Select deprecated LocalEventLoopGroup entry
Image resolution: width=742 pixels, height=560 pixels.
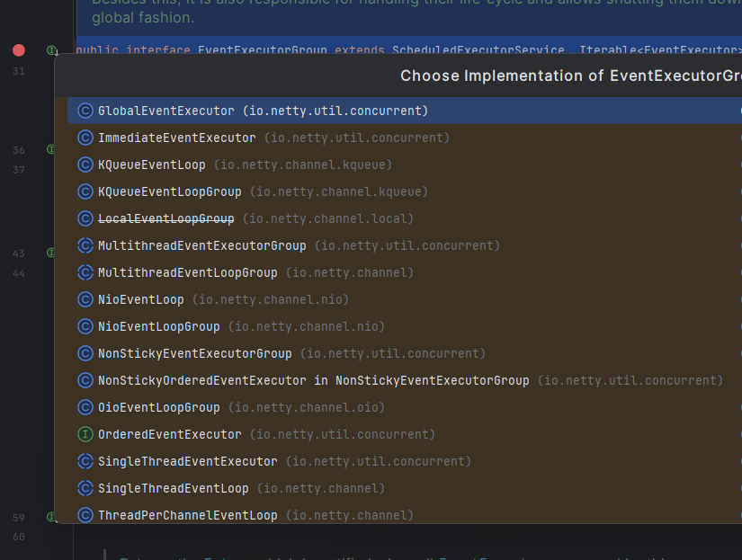click(405, 218)
